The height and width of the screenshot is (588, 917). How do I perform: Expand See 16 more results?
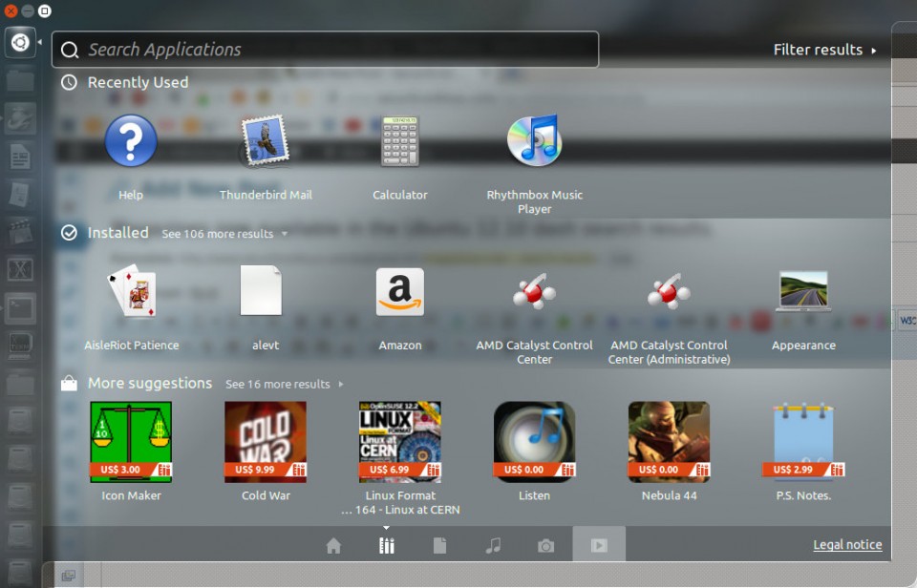pos(285,384)
